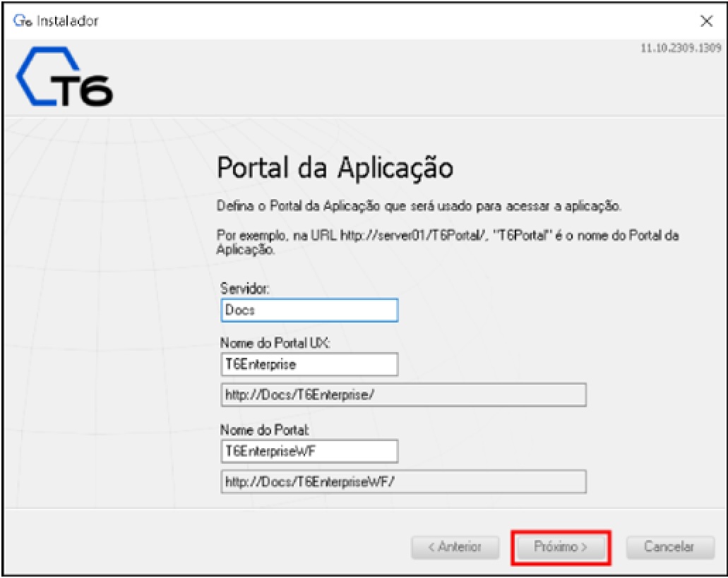Click the T6 logo
Viewport: 728px width, 578px height.
(x=64, y=76)
